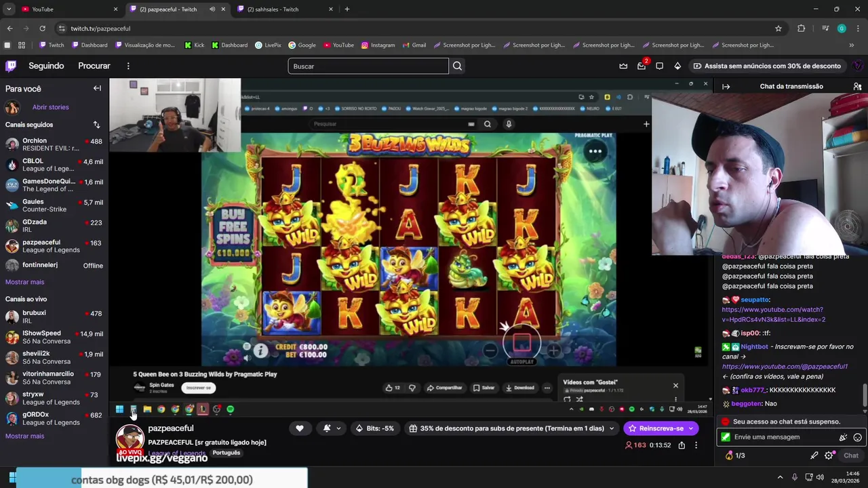This screenshot has width=868, height=488.
Task: Open the Seguindo navigation item
Action: point(46,66)
